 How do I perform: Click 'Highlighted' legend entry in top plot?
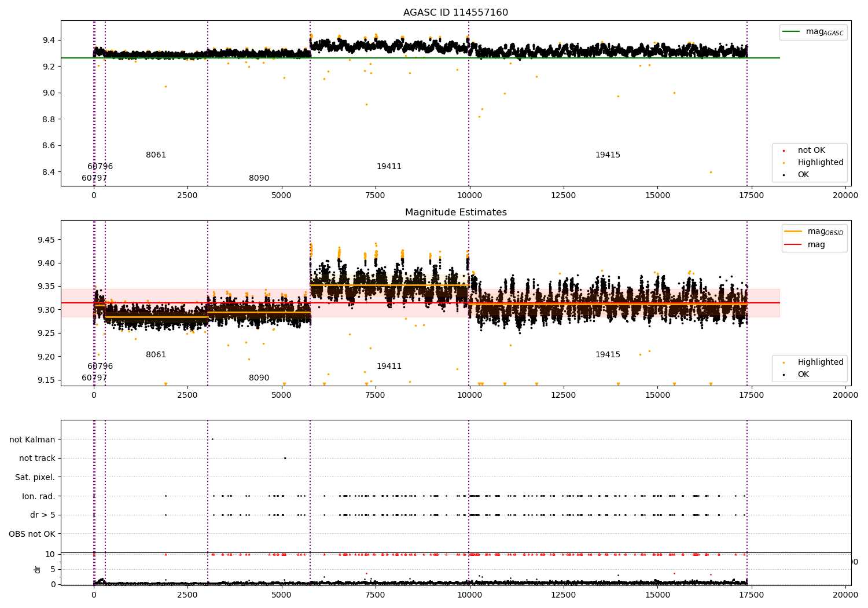pos(821,163)
